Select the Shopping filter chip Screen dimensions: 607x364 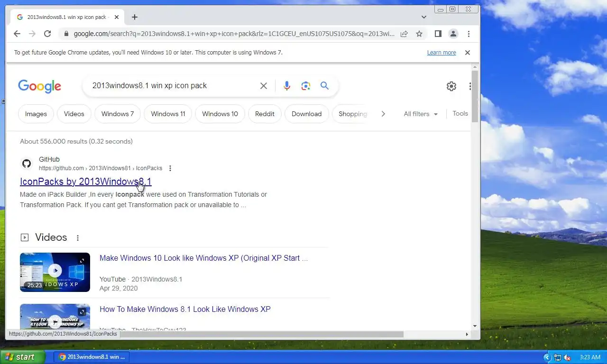coord(351,114)
